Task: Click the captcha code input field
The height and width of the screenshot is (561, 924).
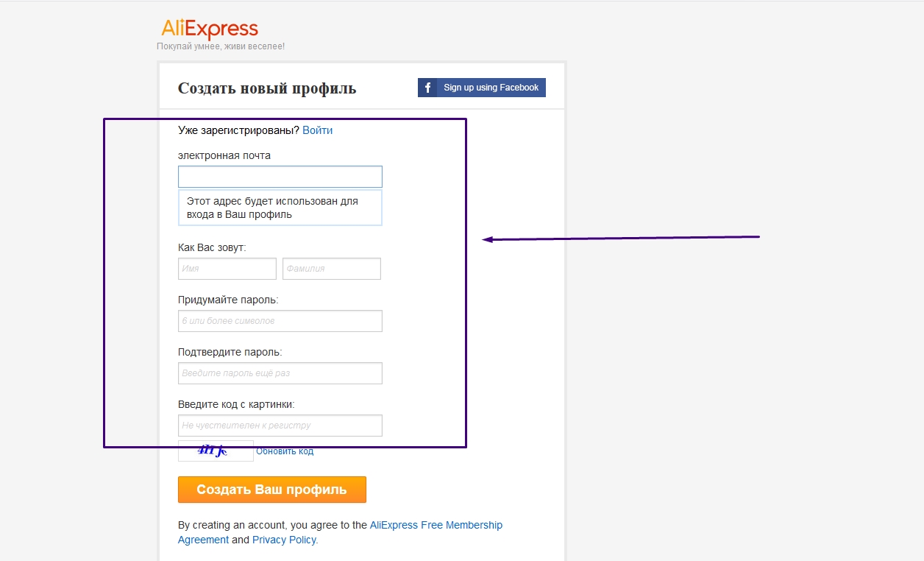Action: (x=280, y=426)
